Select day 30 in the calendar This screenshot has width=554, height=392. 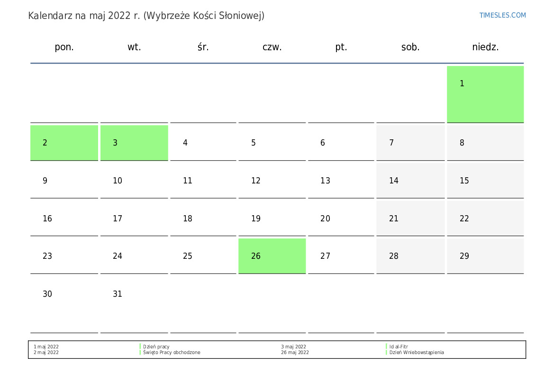(64, 305)
